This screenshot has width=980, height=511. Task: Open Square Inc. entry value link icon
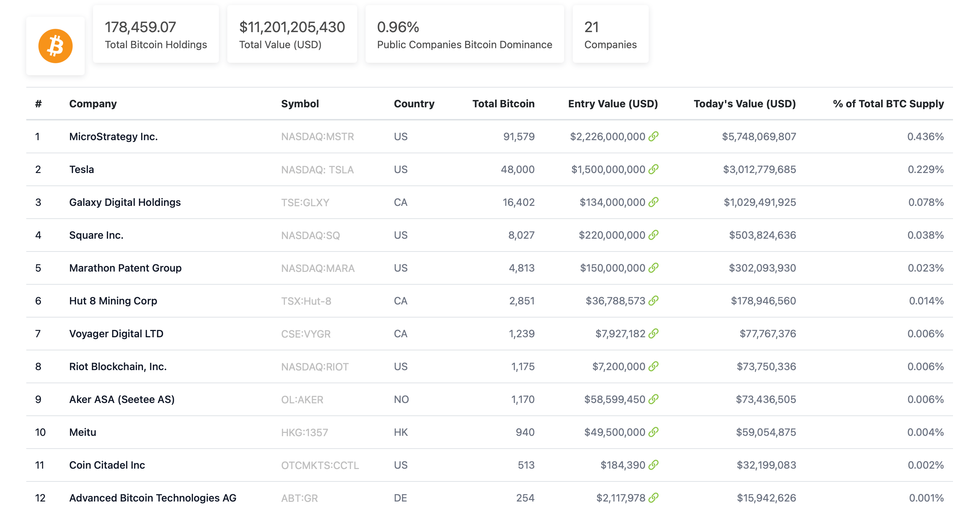point(653,235)
